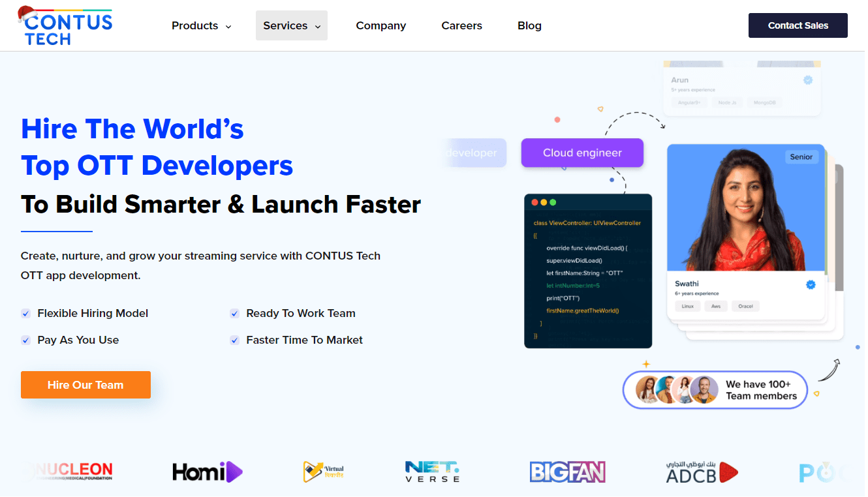Select the Homi play-button logo
Viewport: 868px width, 497px height.
pos(208,472)
